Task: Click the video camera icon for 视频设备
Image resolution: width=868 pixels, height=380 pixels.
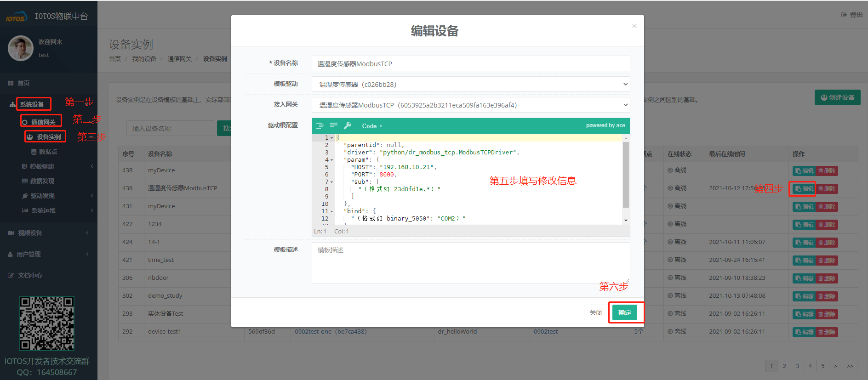Action: 11,233
